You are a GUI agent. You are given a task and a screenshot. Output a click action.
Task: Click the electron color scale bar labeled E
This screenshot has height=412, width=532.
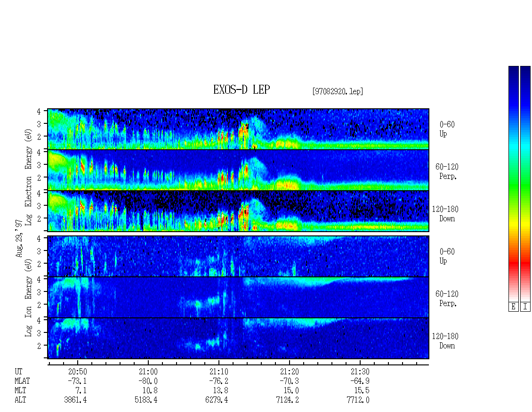[x=513, y=183]
